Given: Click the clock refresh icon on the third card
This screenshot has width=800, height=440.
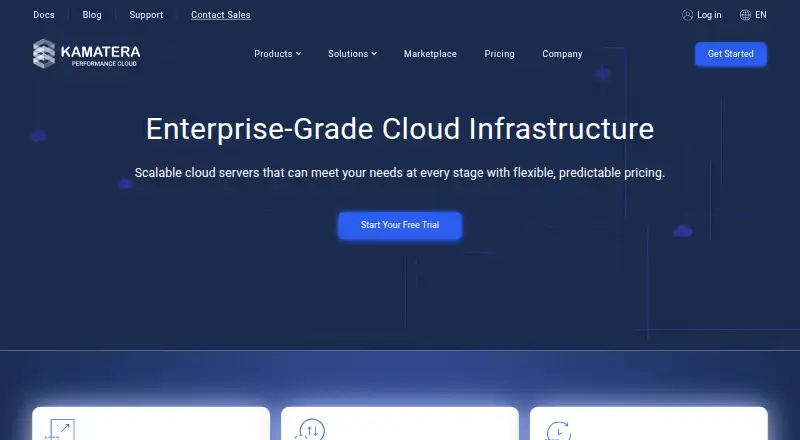Looking at the screenshot, I should tap(558, 430).
